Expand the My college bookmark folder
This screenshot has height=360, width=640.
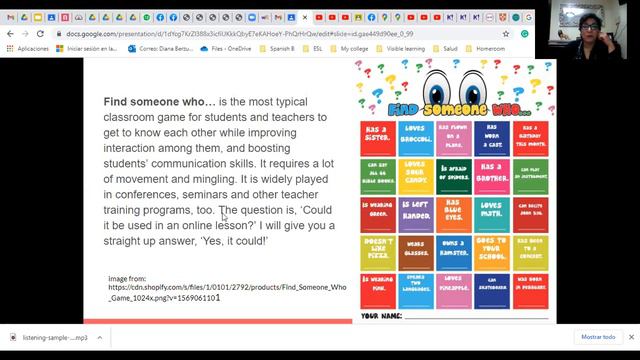click(349, 49)
